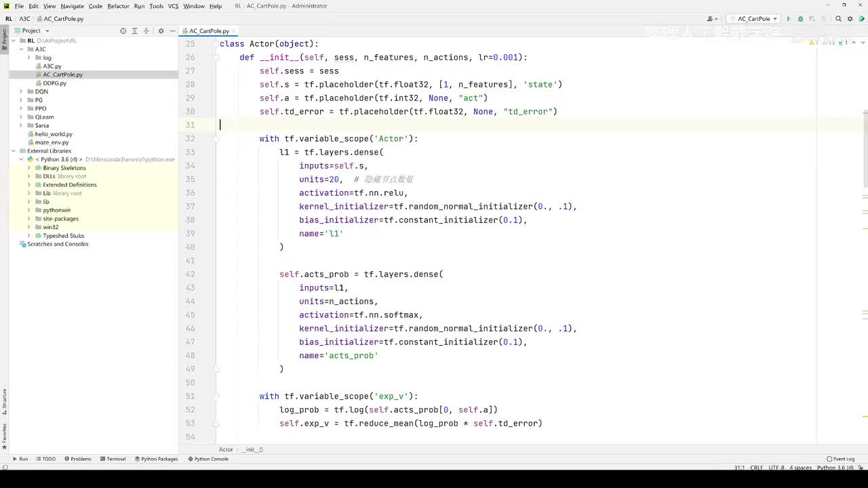
Task: Expand the PG folder
Action: pyautogui.click(x=21, y=100)
